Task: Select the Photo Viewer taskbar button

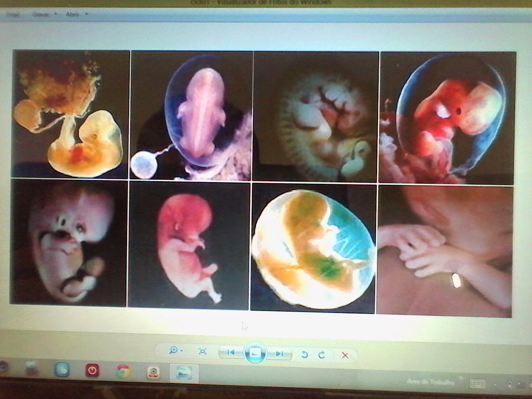Action: click(x=185, y=373)
